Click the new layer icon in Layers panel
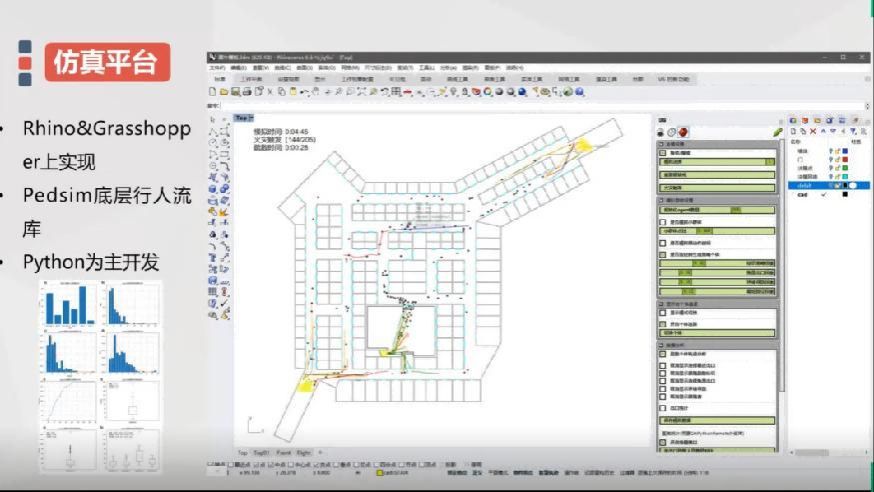This screenshot has height=492, width=874. coord(793,131)
